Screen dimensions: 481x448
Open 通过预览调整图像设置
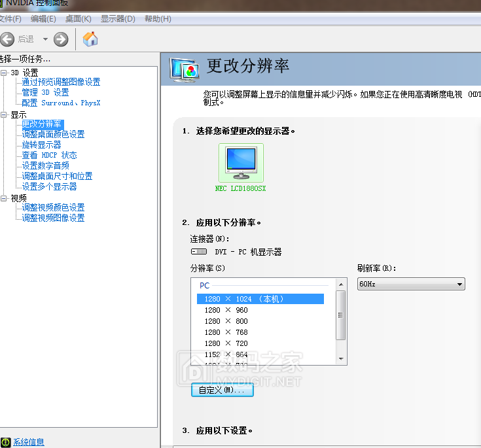click(61, 82)
